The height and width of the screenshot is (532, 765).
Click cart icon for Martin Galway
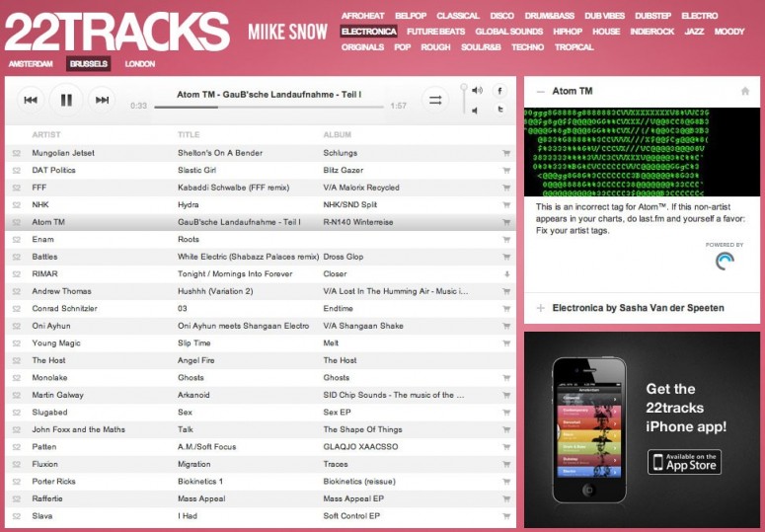[x=506, y=395]
